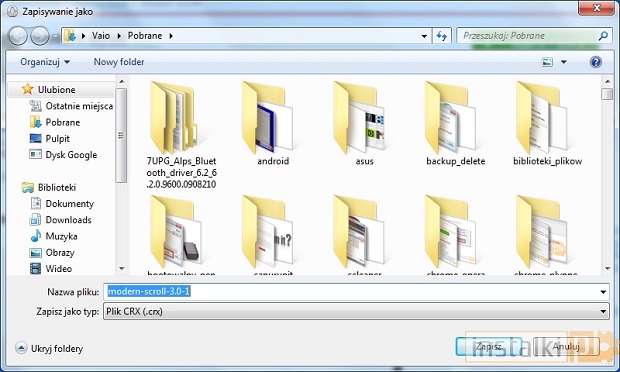Image resolution: width=620 pixels, height=372 pixels.
Task: Click the file list scrollbar thumb
Action: point(607,94)
